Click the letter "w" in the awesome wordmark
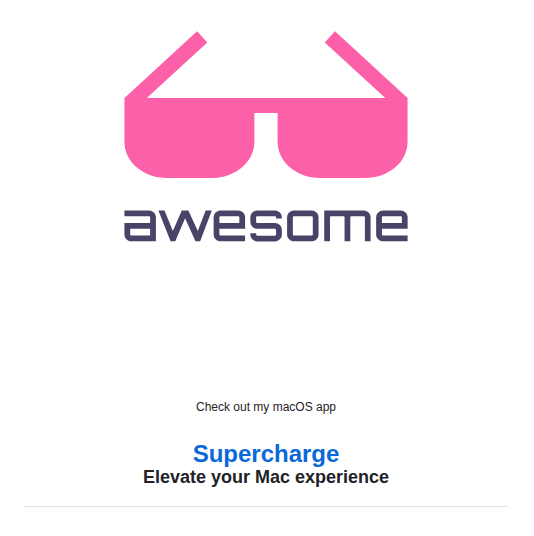 [x=184, y=226]
